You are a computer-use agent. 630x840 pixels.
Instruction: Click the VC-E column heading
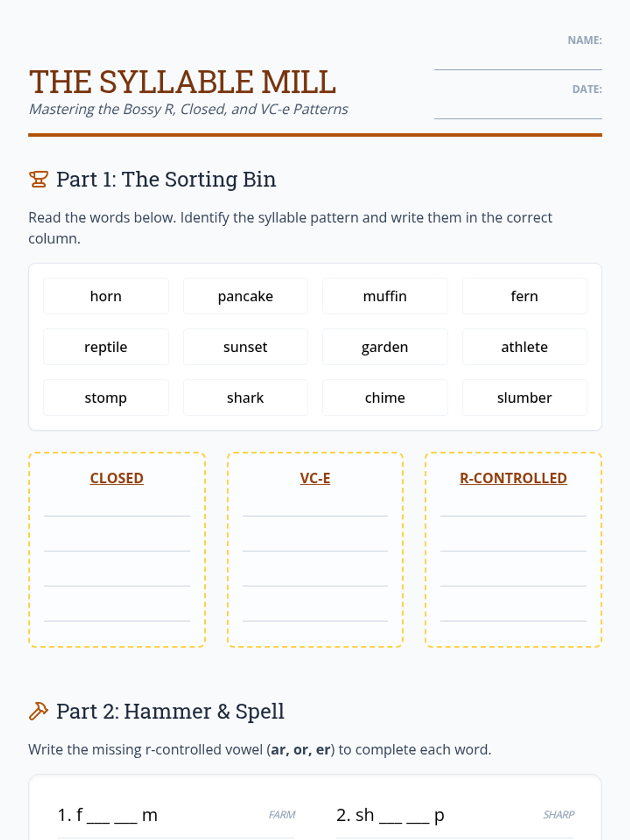point(315,478)
